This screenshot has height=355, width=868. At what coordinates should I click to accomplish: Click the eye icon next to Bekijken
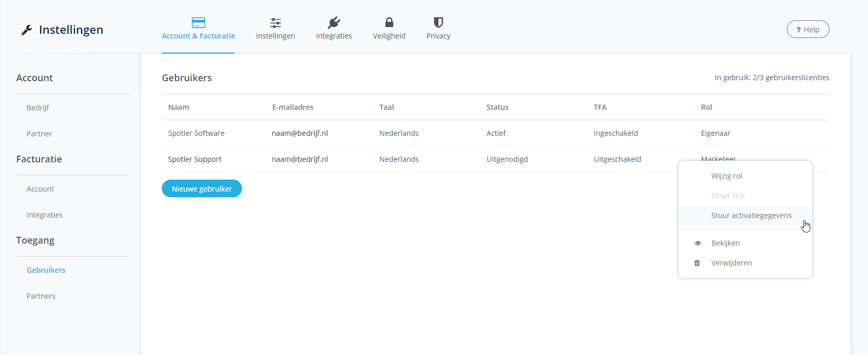698,243
